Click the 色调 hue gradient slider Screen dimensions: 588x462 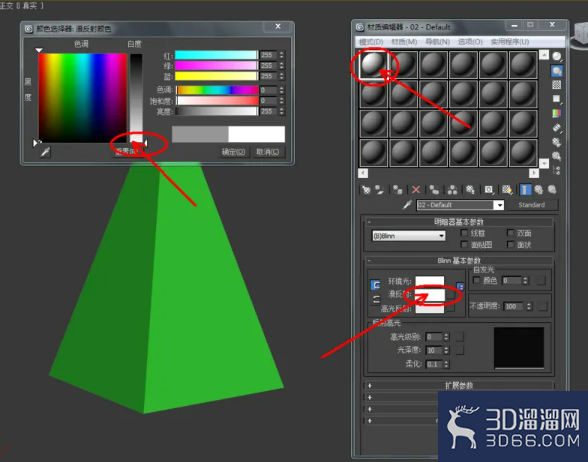pos(218,90)
